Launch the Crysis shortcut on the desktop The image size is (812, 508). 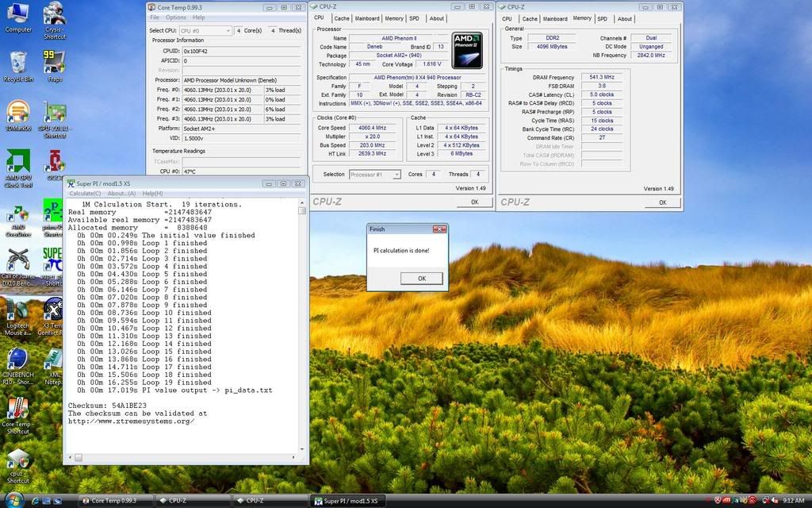coord(55,21)
